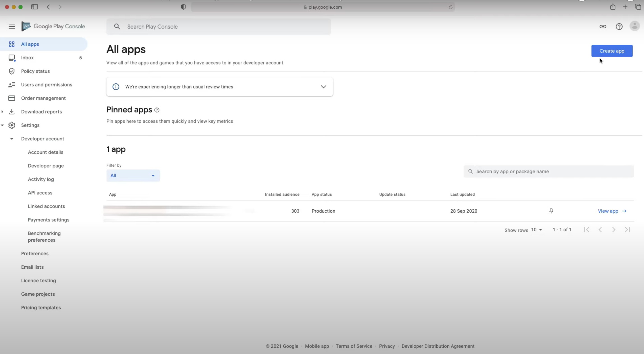Open the help question mark icon
This screenshot has height=354, width=644.
coord(619,27)
